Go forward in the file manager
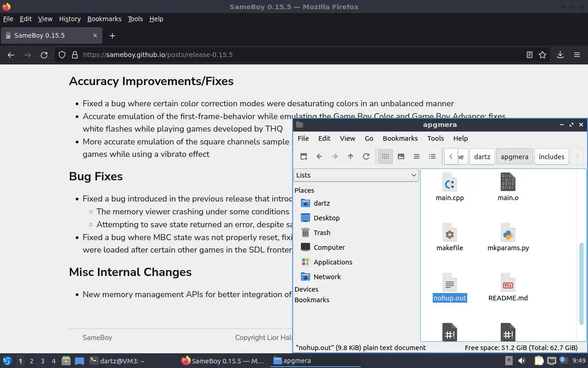This screenshot has width=588, height=368. [x=335, y=156]
